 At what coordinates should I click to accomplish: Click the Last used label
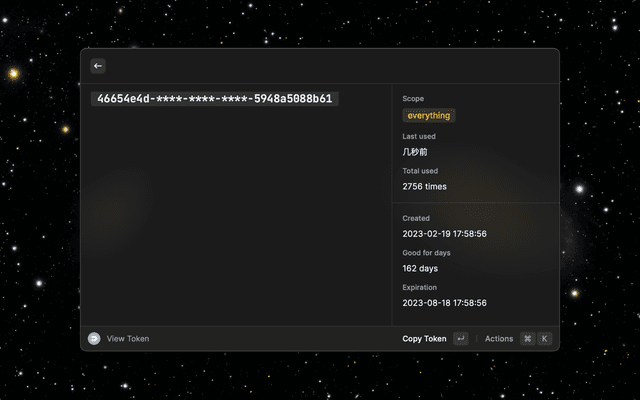[419, 136]
